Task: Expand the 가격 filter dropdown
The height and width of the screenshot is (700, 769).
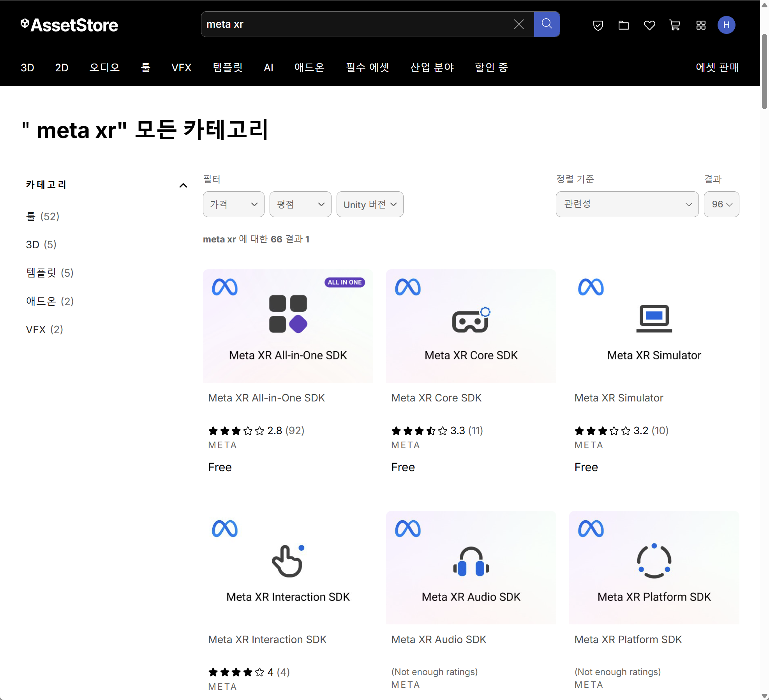Action: 233,204
